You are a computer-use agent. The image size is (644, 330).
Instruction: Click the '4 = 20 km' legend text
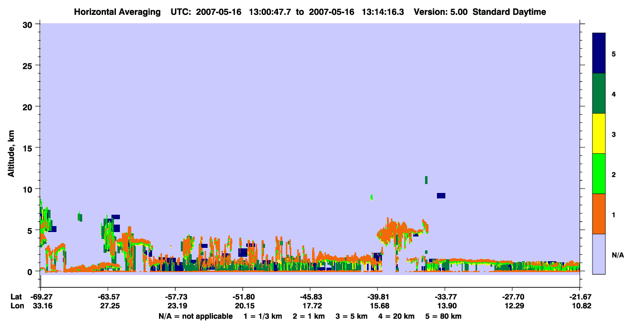(397, 316)
